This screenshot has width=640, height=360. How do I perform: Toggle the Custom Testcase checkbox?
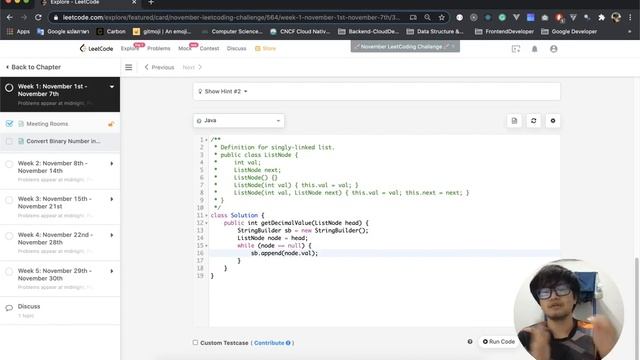195,342
